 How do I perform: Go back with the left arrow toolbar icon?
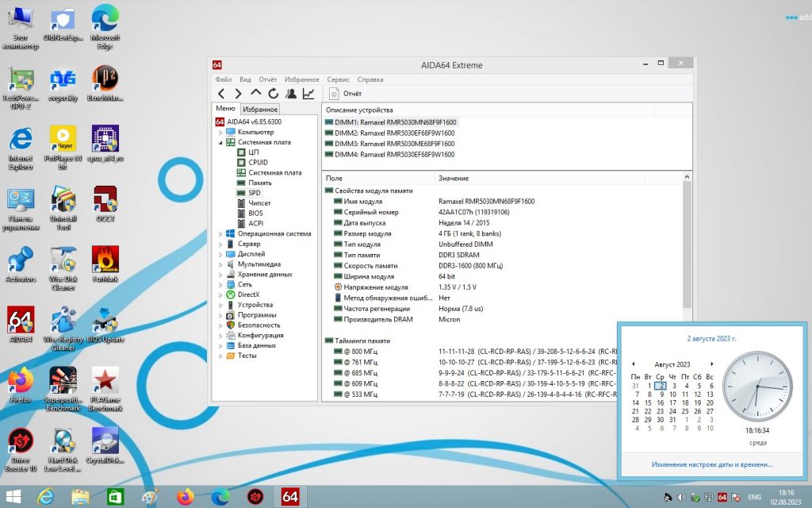pyautogui.click(x=222, y=94)
